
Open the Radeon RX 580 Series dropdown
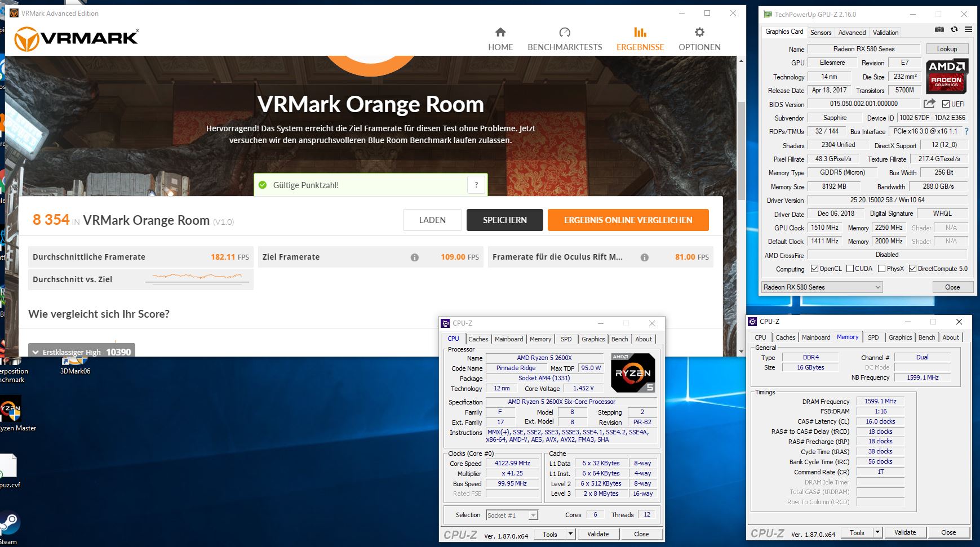(x=822, y=287)
